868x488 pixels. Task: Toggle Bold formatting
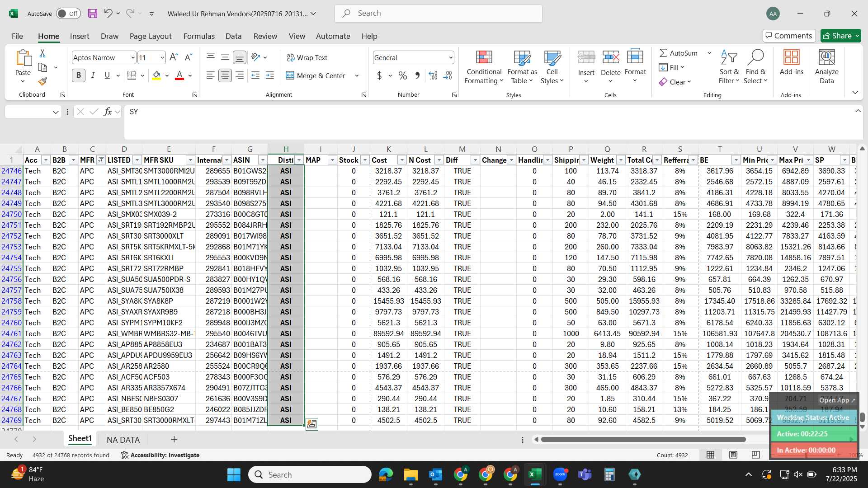click(79, 75)
